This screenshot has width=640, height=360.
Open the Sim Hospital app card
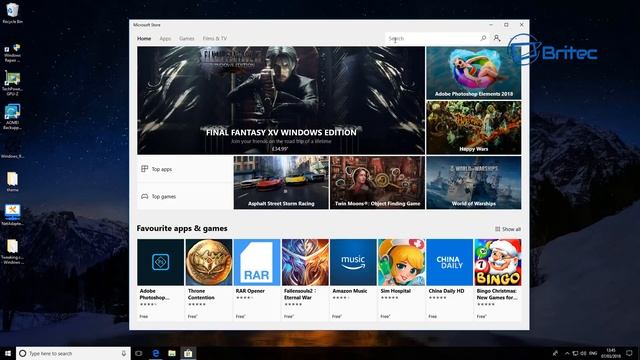[x=401, y=280]
